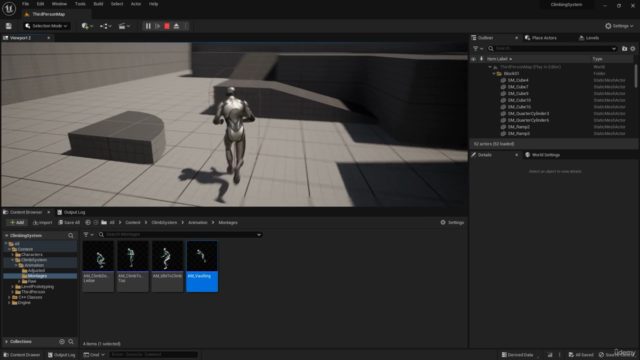The image size is (640, 360).
Task: Open Content Browser Settings
Action: click(452, 223)
